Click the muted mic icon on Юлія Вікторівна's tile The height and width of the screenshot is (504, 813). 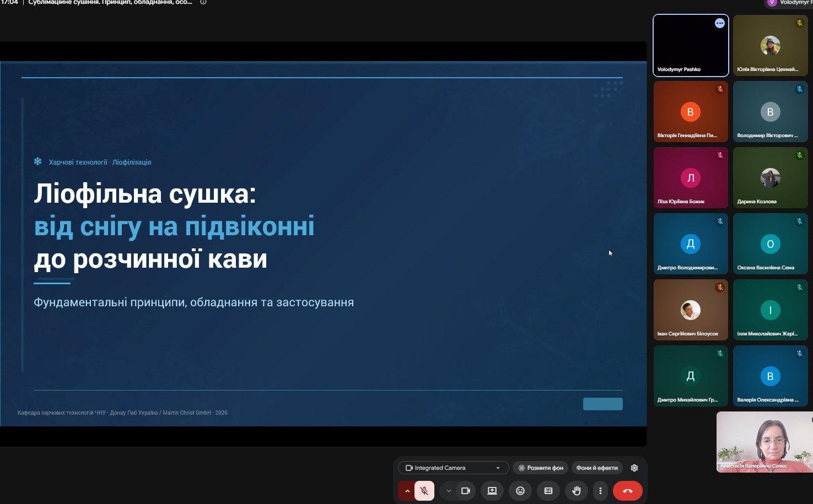pos(799,23)
